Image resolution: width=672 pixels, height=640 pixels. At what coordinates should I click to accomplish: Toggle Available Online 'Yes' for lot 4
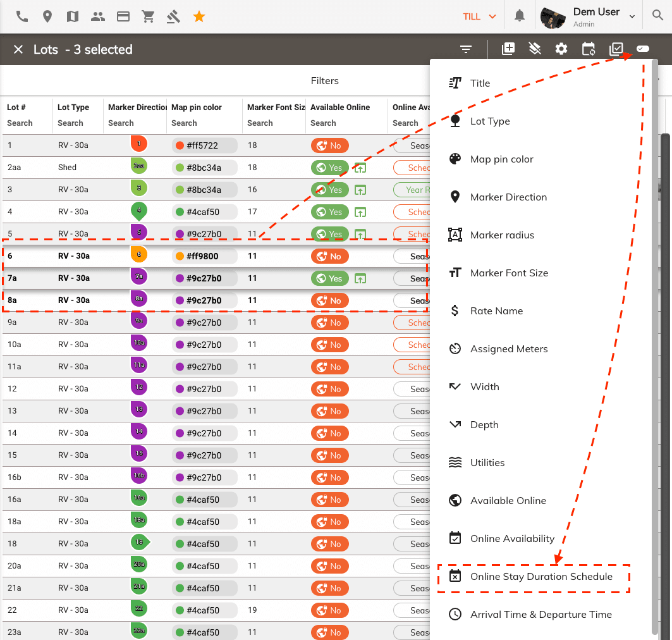pos(329,212)
